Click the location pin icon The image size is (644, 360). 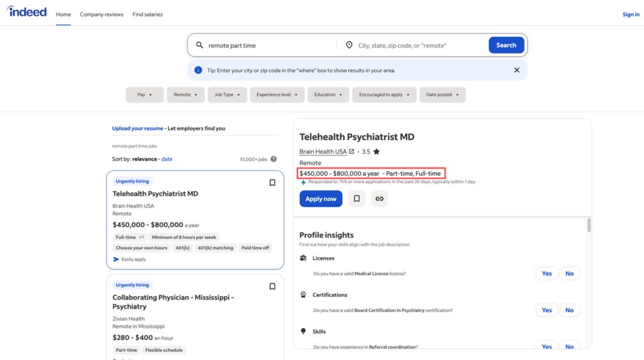click(349, 45)
